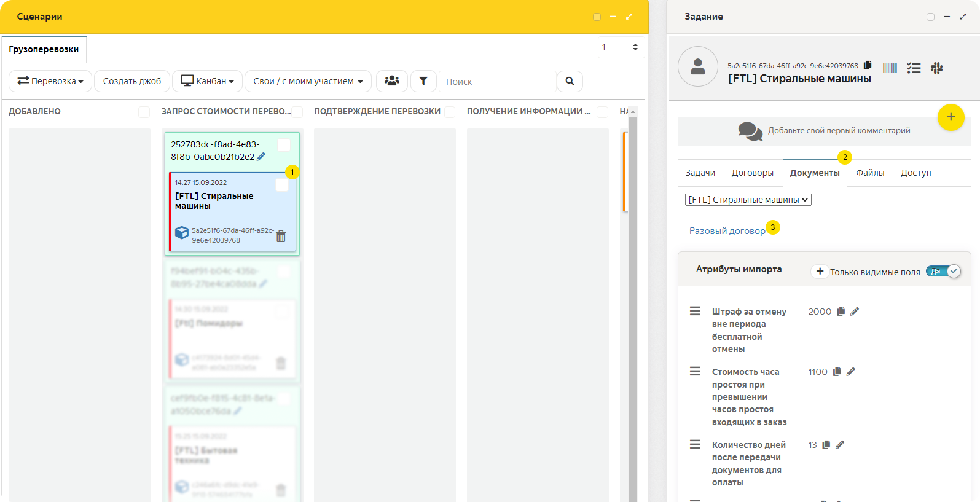Viewport: 980px width, 502px height.
Task: Click the magnifier search button
Action: point(570,81)
